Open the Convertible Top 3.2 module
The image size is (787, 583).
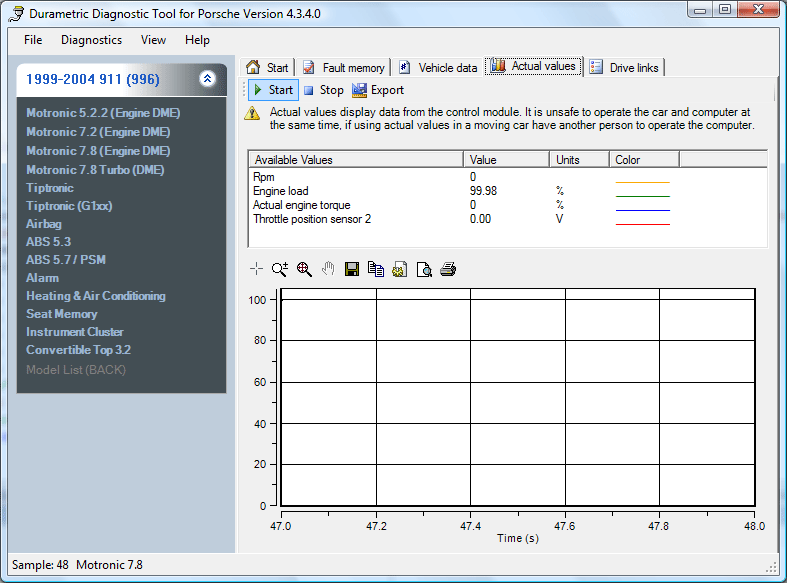point(78,350)
